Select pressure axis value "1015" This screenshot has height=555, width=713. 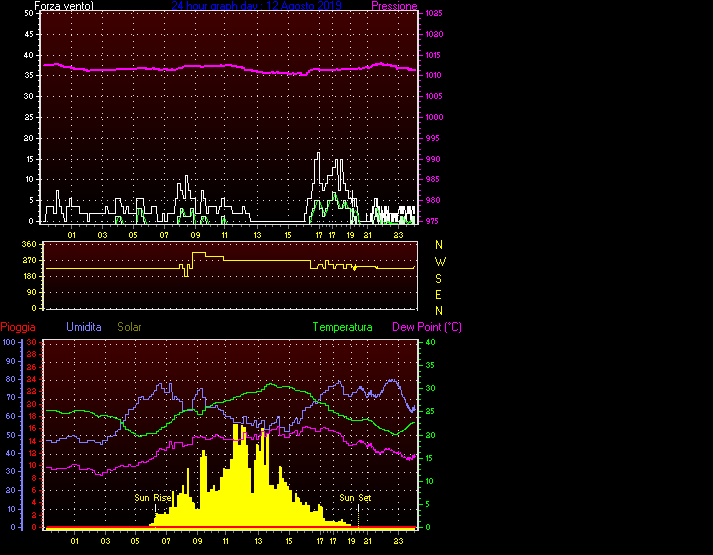(x=434, y=55)
